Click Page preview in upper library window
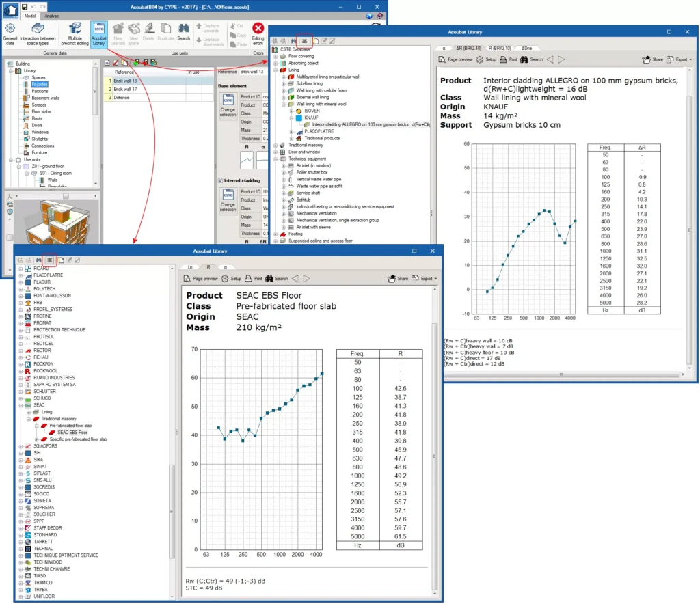 455,59
